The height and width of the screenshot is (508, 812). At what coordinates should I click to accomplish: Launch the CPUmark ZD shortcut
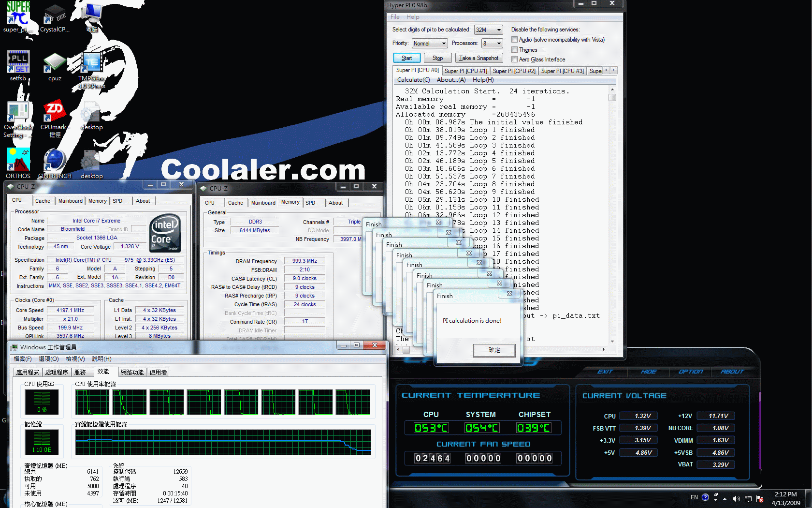click(55, 119)
